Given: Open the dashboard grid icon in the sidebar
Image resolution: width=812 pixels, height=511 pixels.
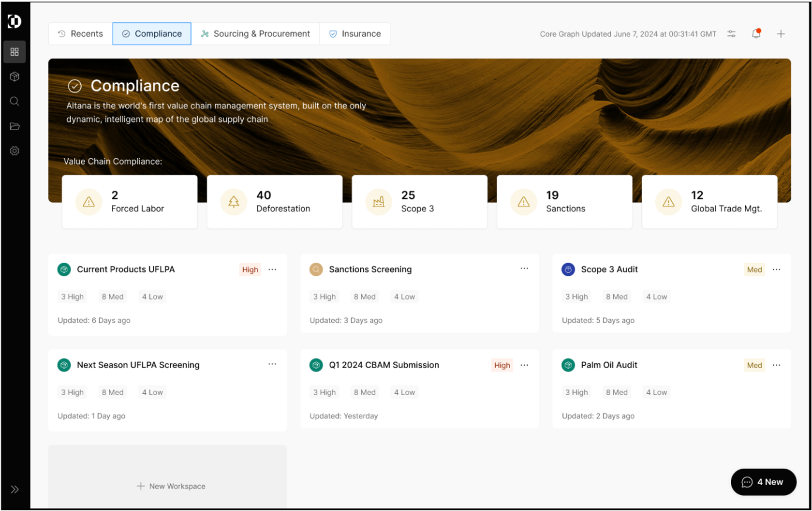Looking at the screenshot, I should pyautogui.click(x=14, y=52).
